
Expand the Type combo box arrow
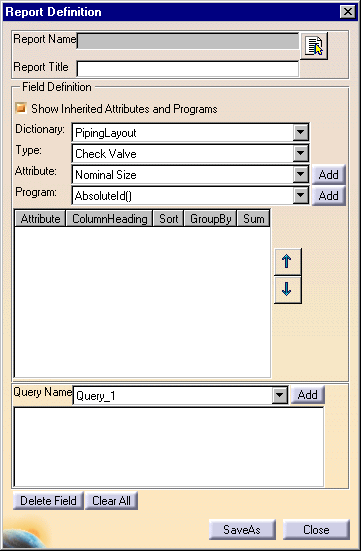pyautogui.click(x=301, y=154)
